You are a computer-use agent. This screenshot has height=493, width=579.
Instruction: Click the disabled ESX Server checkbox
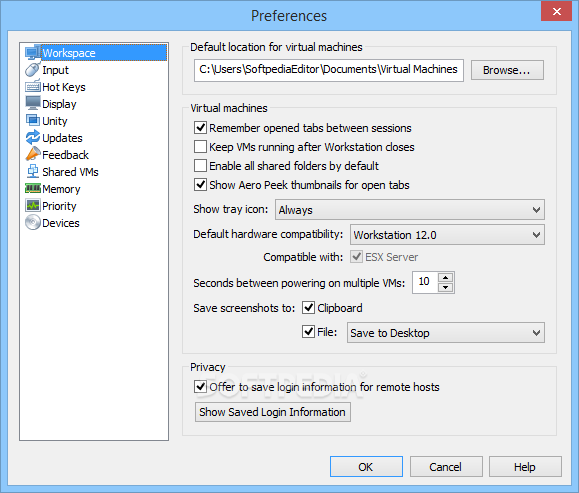pos(356,257)
